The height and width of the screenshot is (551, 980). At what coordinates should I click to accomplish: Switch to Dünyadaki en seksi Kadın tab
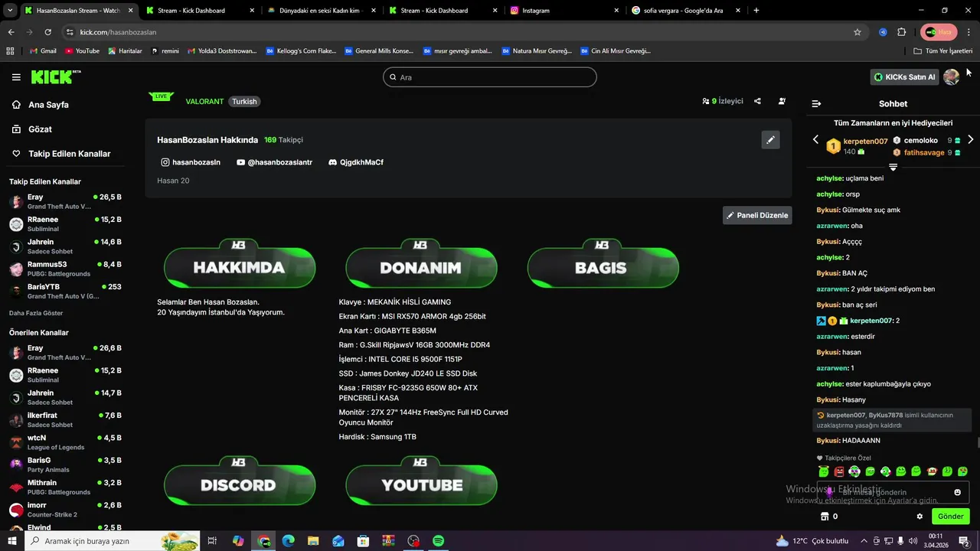pyautogui.click(x=321, y=11)
